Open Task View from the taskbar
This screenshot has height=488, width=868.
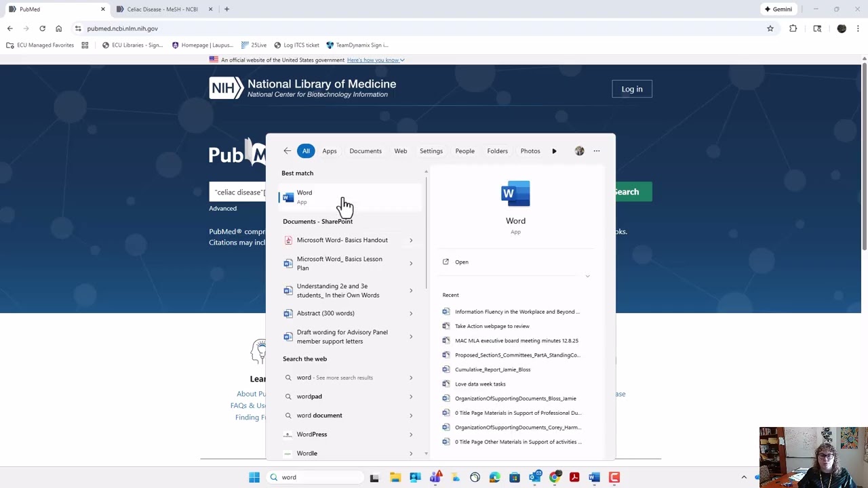(x=374, y=477)
